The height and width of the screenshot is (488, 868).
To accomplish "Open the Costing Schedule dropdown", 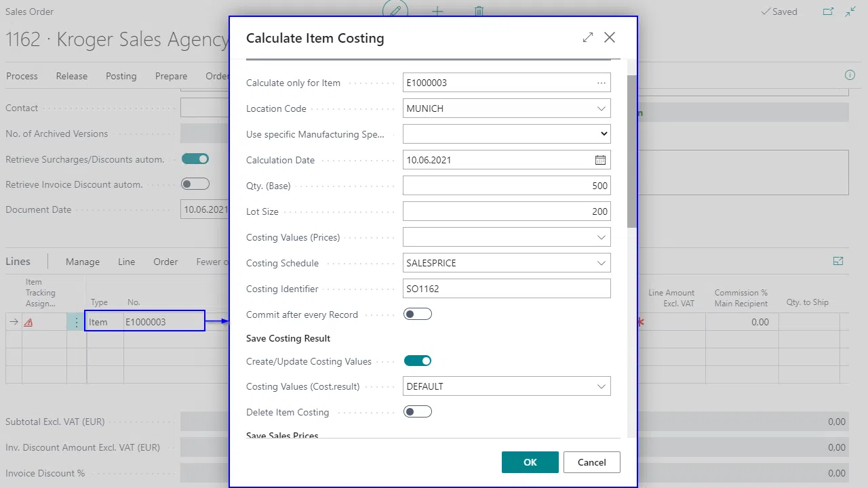I will pyautogui.click(x=601, y=263).
